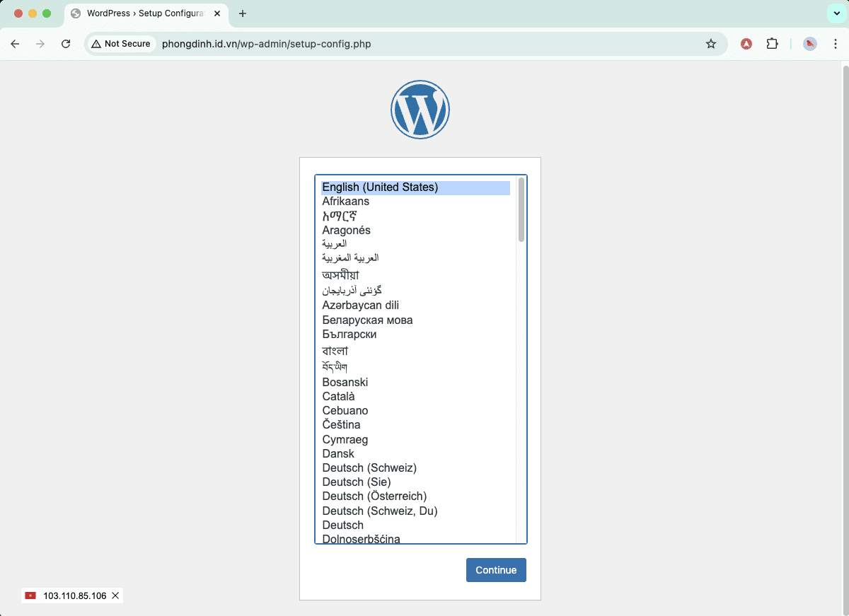This screenshot has width=849, height=616.
Task: Open a new tab with plus button
Action: point(243,13)
